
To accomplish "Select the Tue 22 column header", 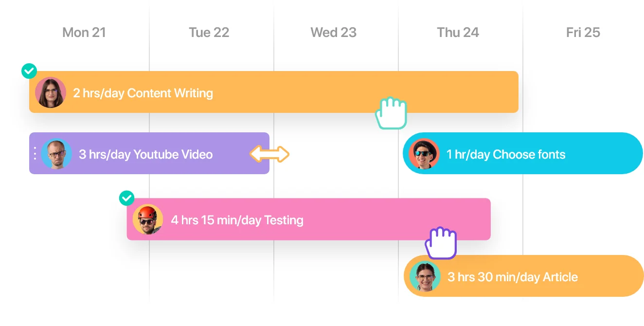I will click(x=209, y=33).
